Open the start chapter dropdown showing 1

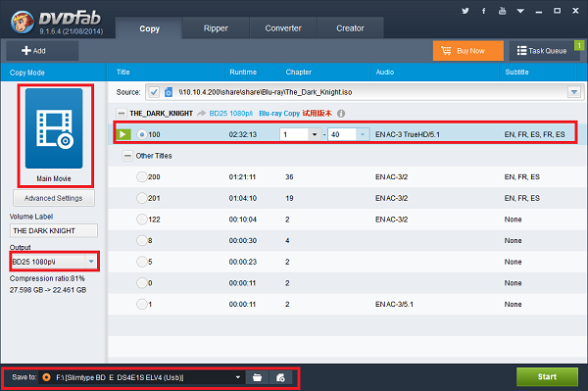click(315, 134)
